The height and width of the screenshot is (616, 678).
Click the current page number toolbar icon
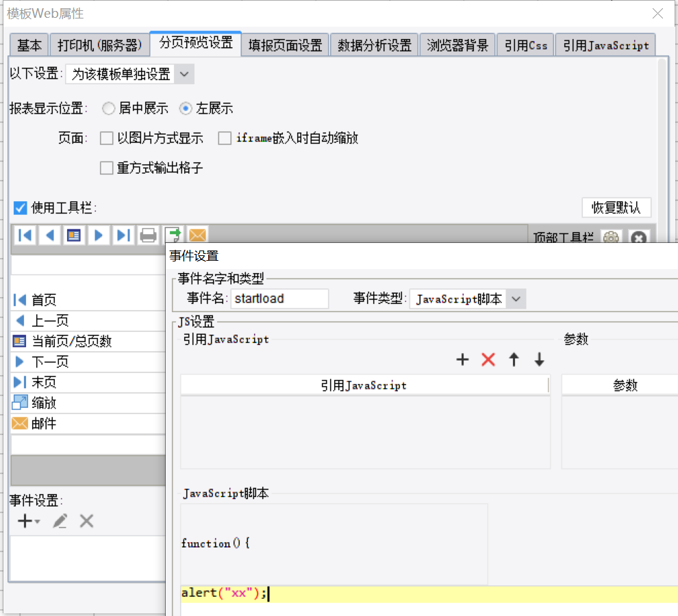click(74, 235)
